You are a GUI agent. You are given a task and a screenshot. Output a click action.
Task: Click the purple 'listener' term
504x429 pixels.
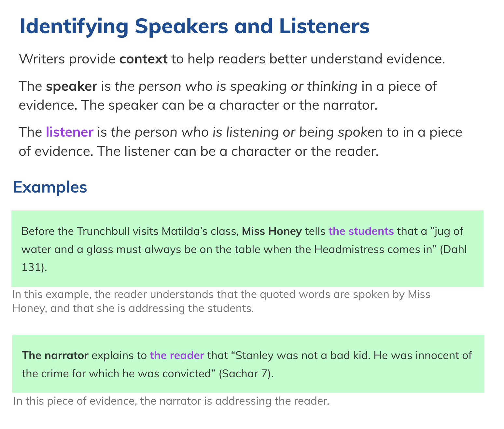[70, 132]
